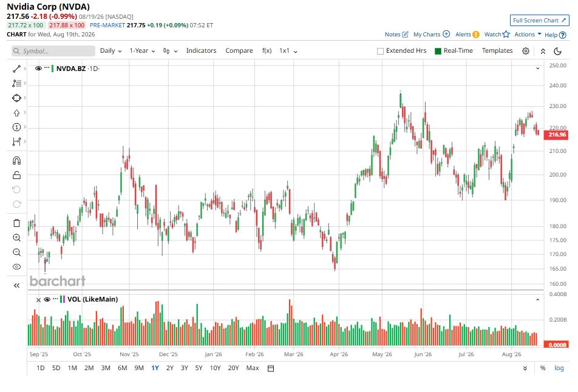Open the My Charts link
The width and height of the screenshot is (578, 392).
coord(426,34)
